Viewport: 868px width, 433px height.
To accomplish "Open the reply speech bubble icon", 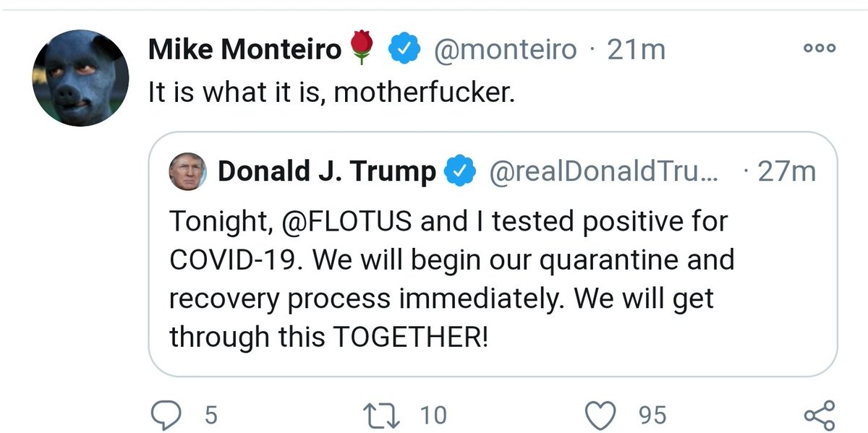I will (x=168, y=416).
